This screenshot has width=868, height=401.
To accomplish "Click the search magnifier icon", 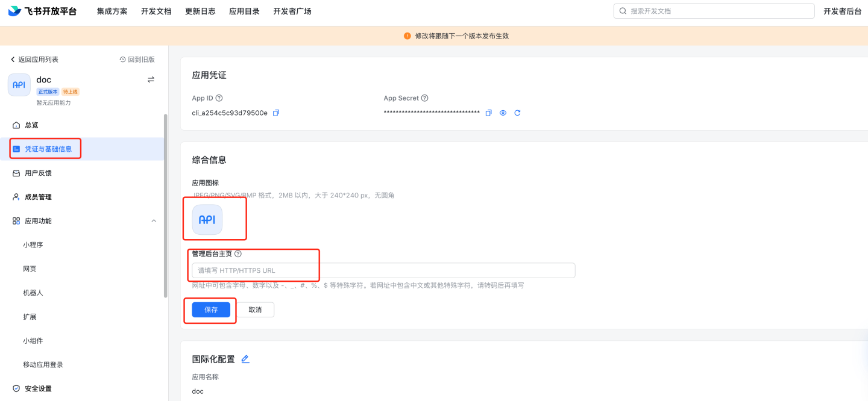I will pos(623,11).
